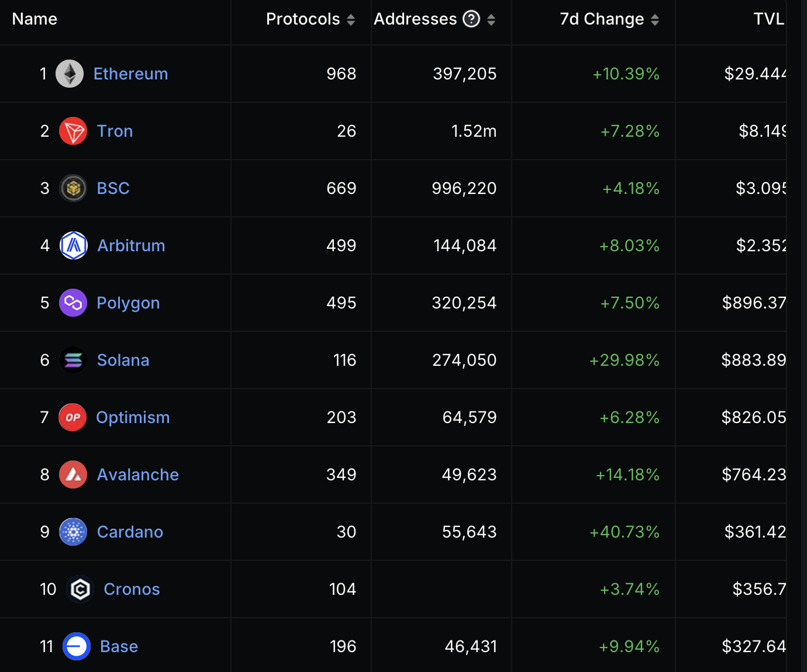Select the +7.50% change for Polygon
Image resolution: width=807 pixels, height=672 pixels.
click(630, 303)
